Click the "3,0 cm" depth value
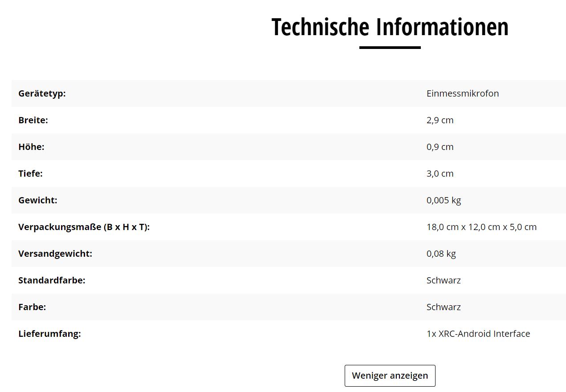566x392 pixels. (440, 174)
